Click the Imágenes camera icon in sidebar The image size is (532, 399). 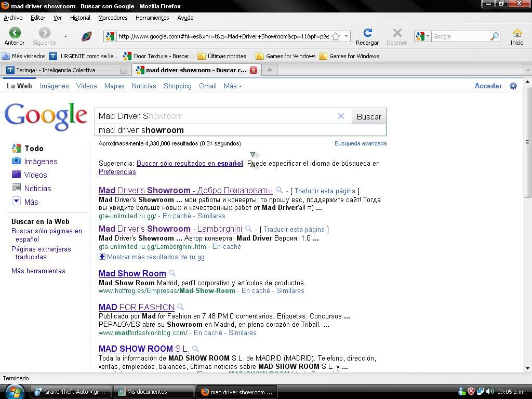[16, 161]
